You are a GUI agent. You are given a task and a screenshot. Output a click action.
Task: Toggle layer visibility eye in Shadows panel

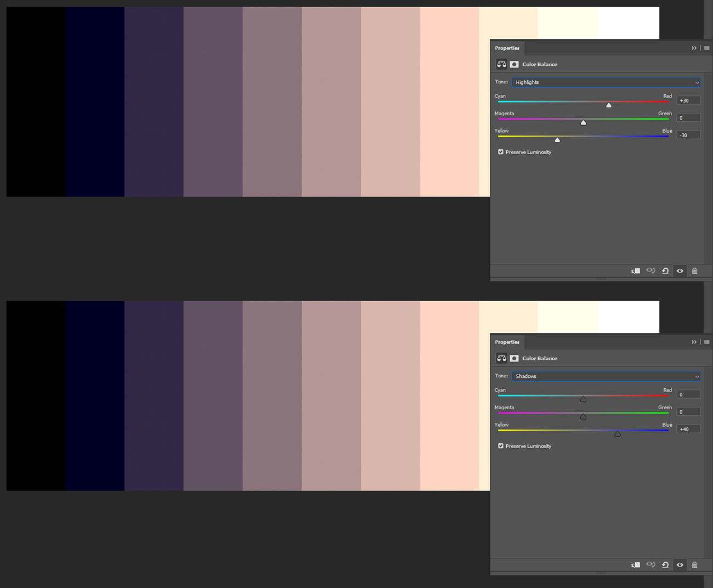click(680, 565)
